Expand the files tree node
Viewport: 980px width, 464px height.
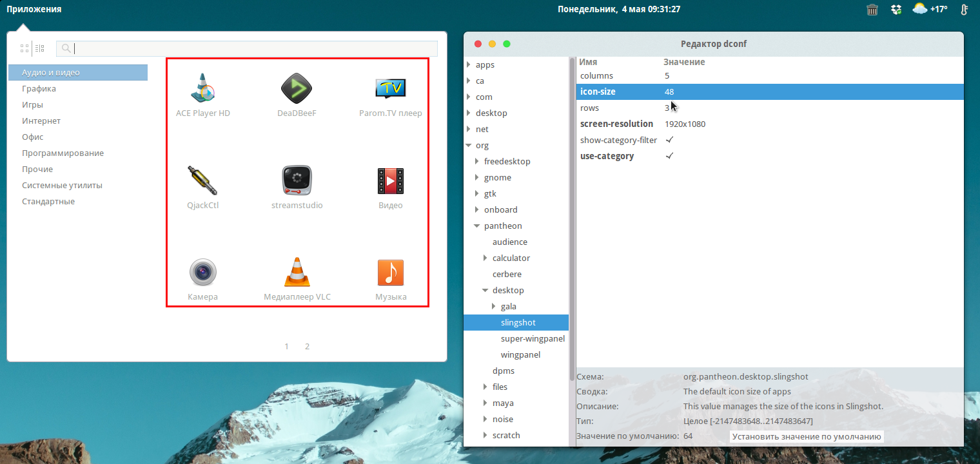[485, 387]
